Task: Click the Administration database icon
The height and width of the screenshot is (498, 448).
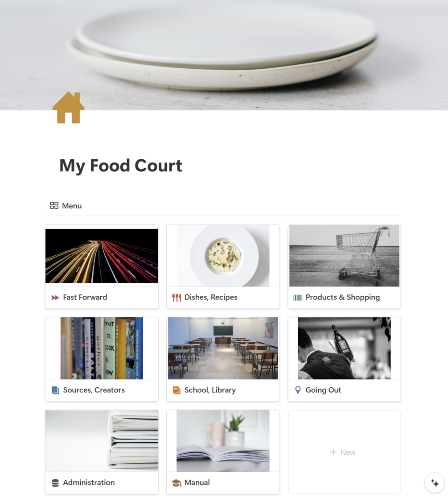Action: (55, 483)
